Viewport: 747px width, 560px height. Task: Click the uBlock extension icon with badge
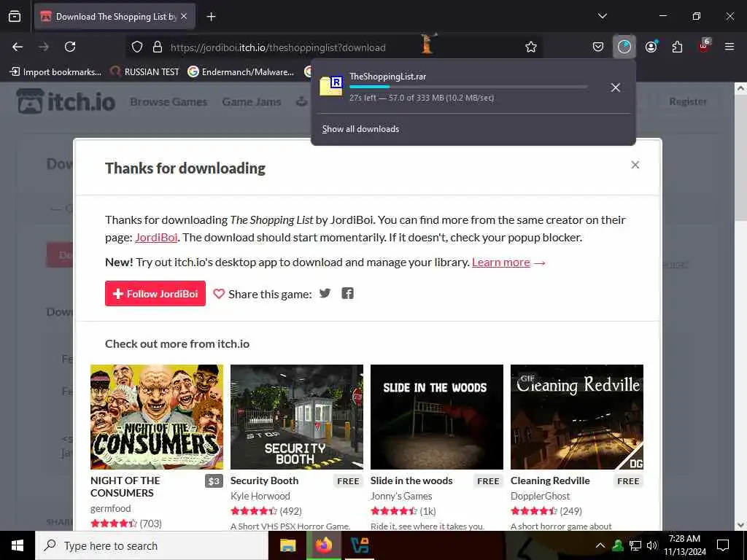point(704,46)
